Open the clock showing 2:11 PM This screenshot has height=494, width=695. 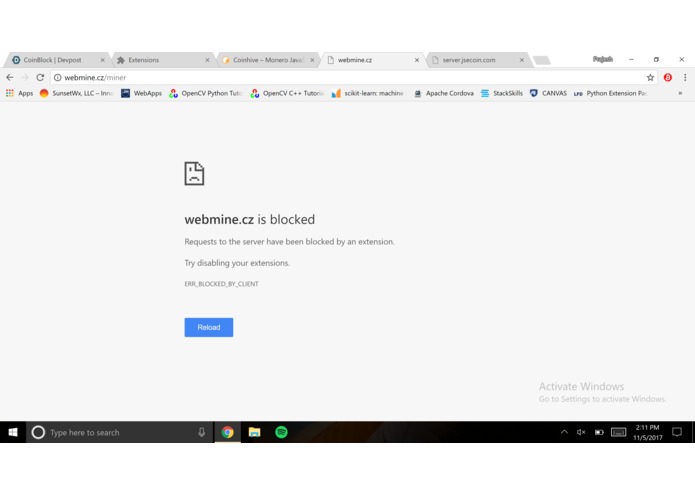(x=648, y=432)
